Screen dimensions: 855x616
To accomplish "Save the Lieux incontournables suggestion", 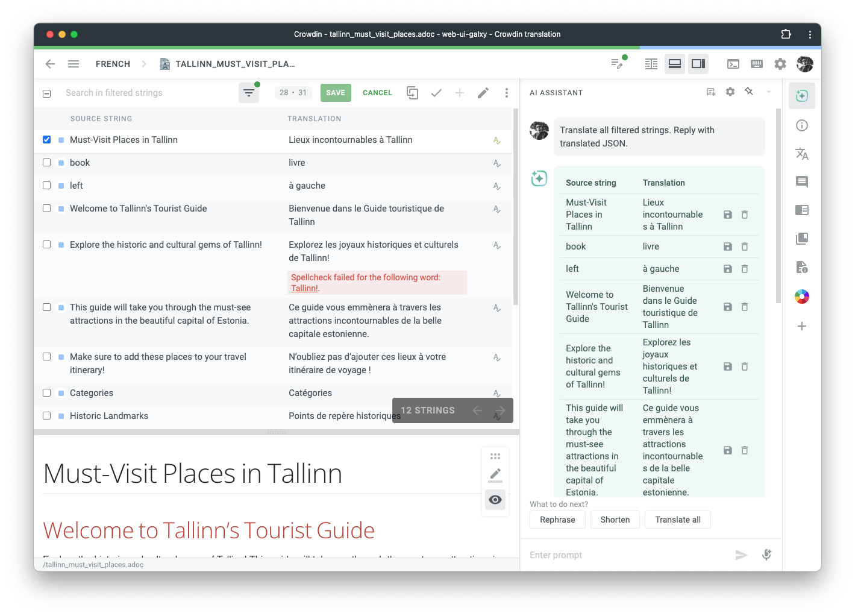I will [x=728, y=215].
